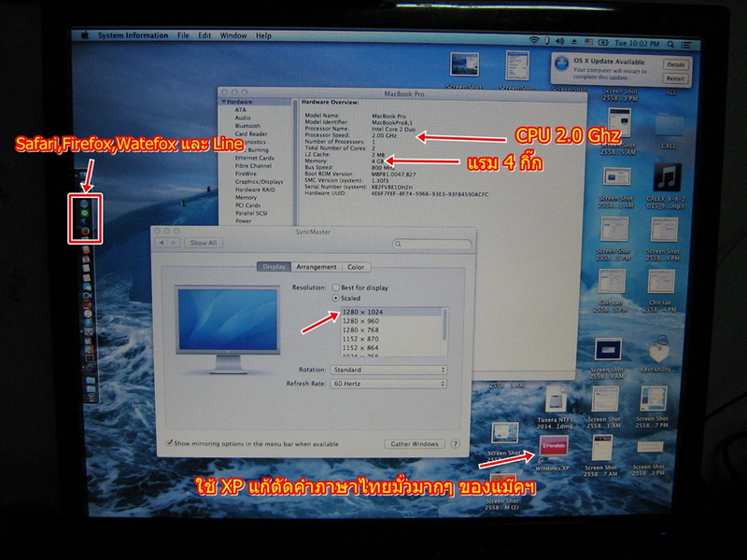Open System Information menu

[133, 35]
